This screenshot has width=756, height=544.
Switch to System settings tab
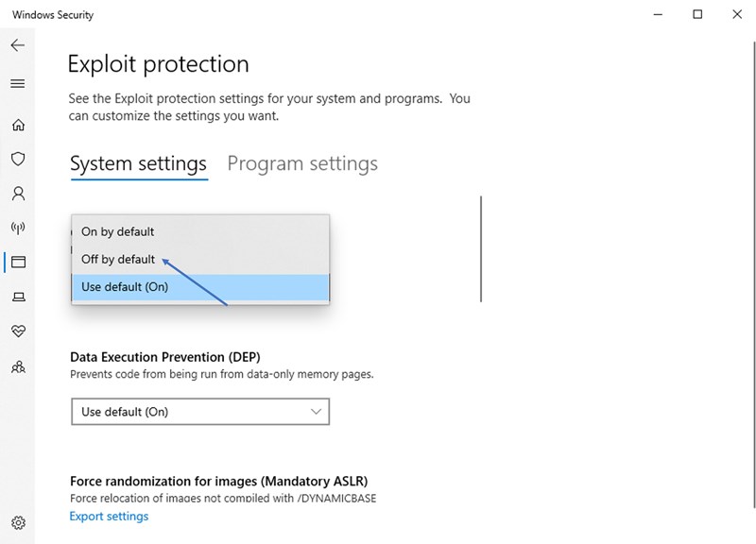[138, 163]
